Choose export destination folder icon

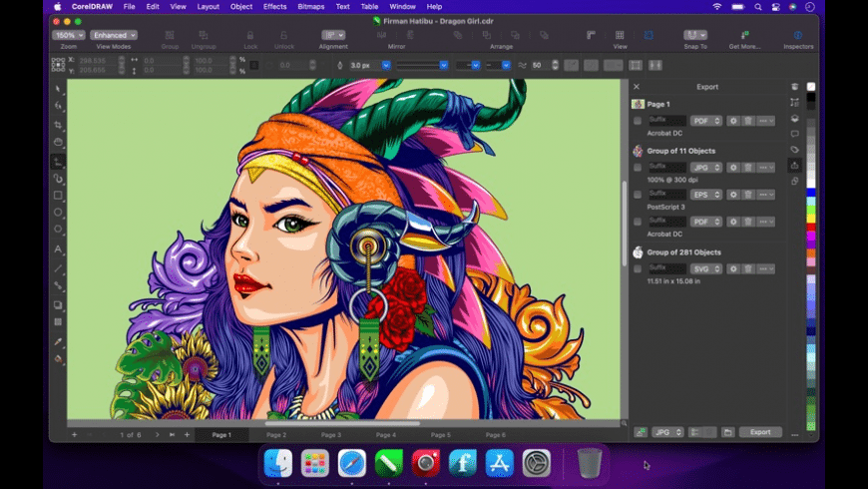pos(728,432)
